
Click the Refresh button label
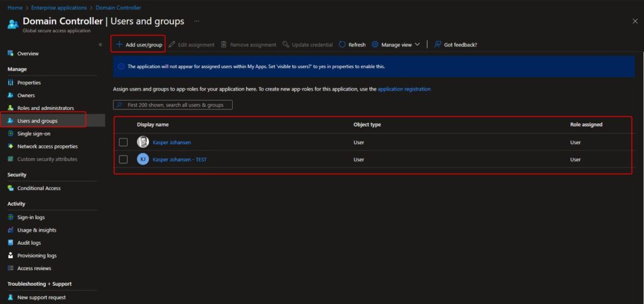click(x=357, y=45)
